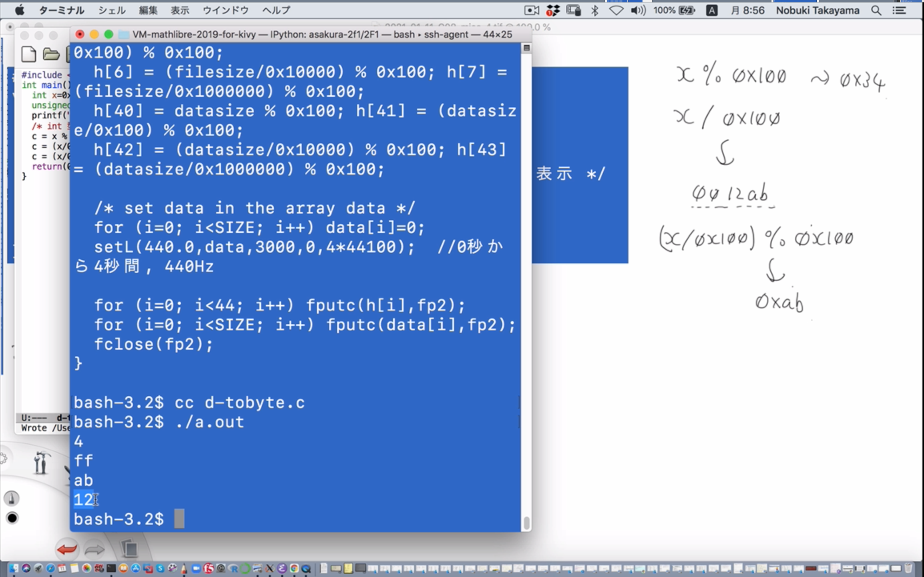924x577 pixels.
Task: Click the Emacs new file toolbar icon
Action: pos(28,54)
